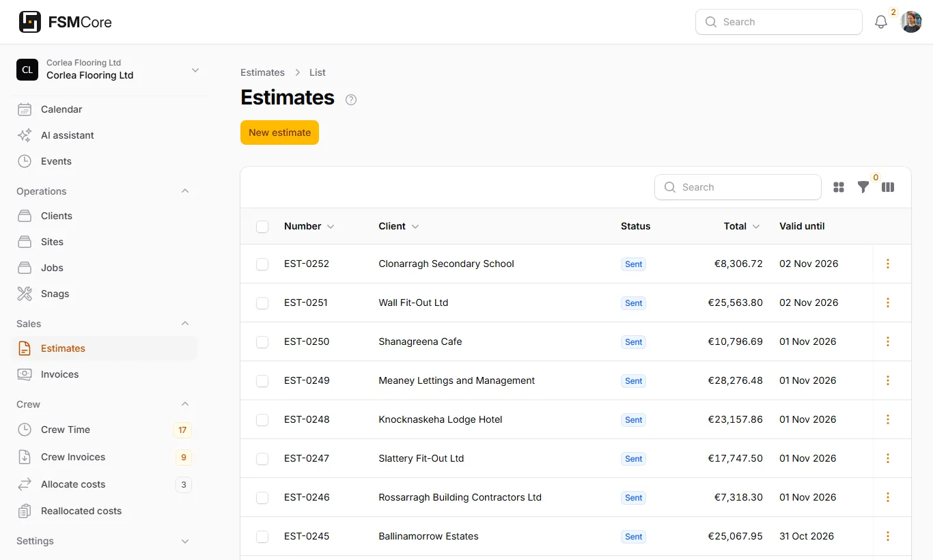Open row actions for EST-0251
This screenshot has height=560, width=933.
click(x=888, y=303)
